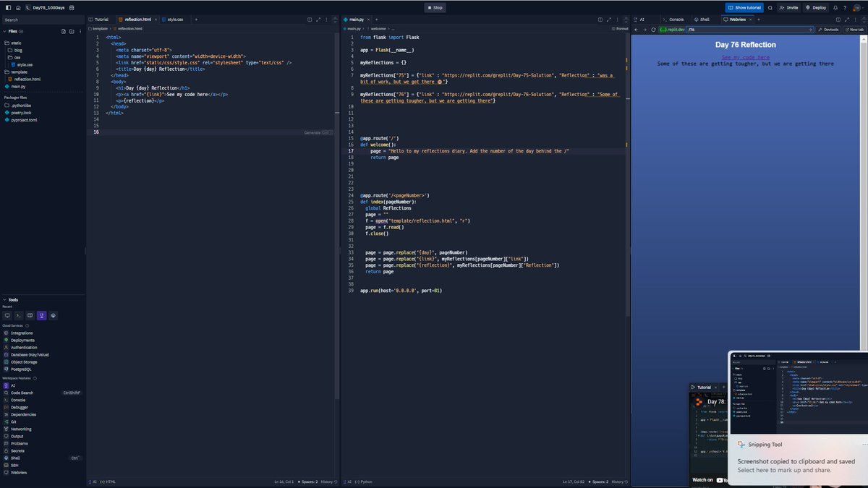The height and width of the screenshot is (488, 868).
Task: Open style.css in file tree
Action: click(23, 64)
